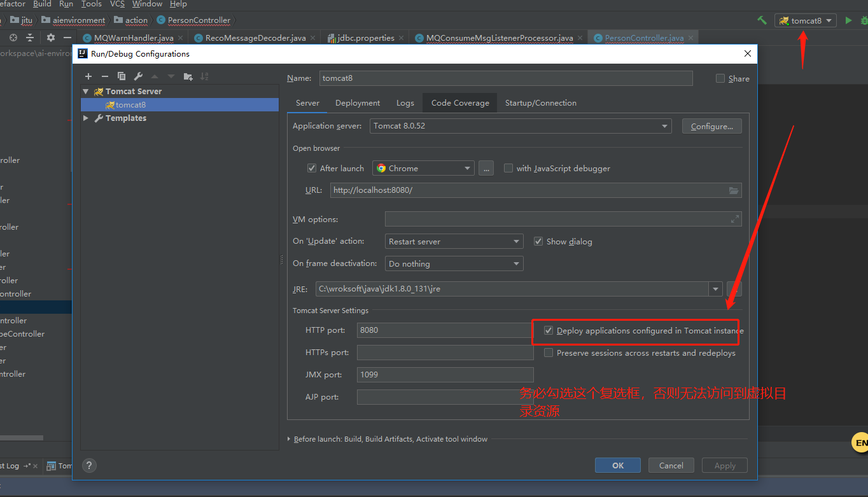Click the help question mark button
868x497 pixels.
[90, 465]
